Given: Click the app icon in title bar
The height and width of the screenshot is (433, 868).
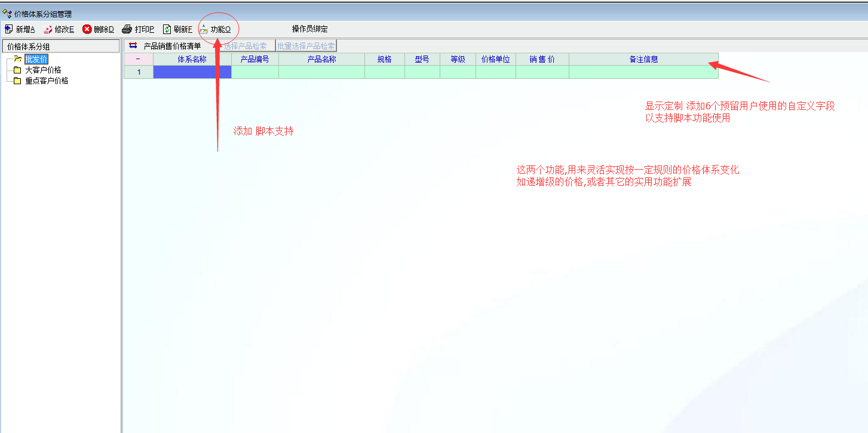Looking at the screenshot, I should 7,14.
